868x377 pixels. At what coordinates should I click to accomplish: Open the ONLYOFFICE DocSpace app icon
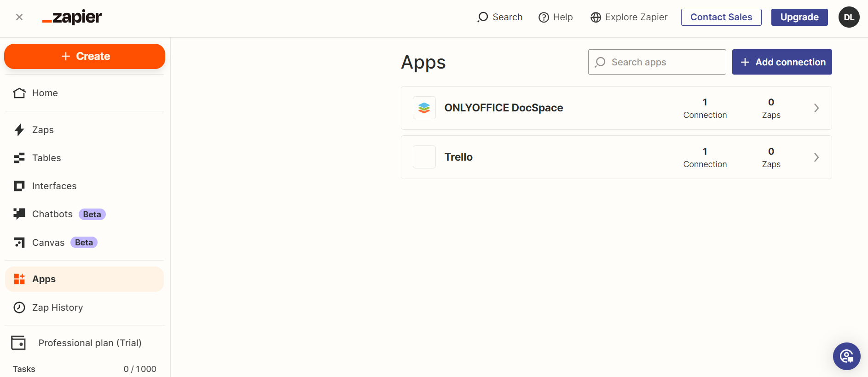424,108
